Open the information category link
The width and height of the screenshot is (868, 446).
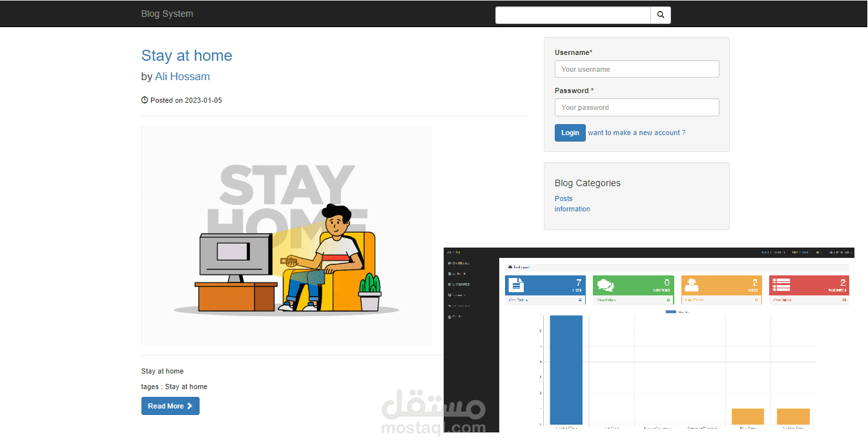click(x=572, y=209)
